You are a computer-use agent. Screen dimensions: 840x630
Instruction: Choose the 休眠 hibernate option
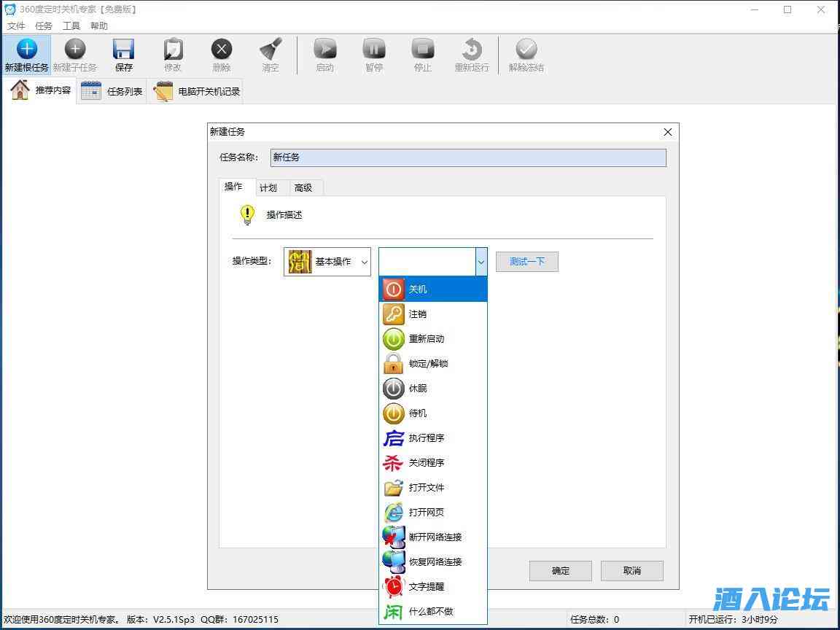point(433,389)
